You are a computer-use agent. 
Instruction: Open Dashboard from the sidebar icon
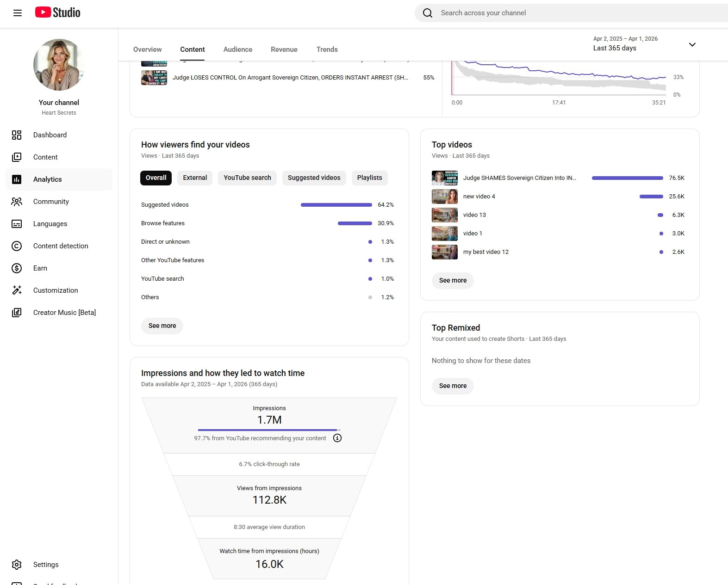[x=17, y=135]
